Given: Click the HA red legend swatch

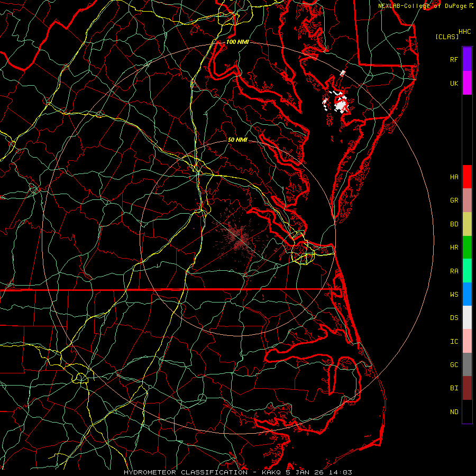Looking at the screenshot, I should pyautogui.click(x=467, y=177).
